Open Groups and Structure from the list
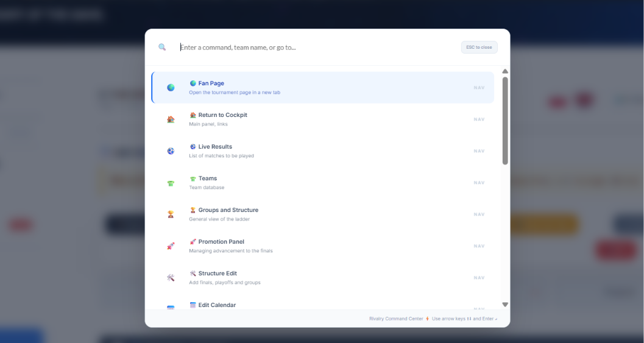Screen dimensions: 644x343 [x=323, y=214]
